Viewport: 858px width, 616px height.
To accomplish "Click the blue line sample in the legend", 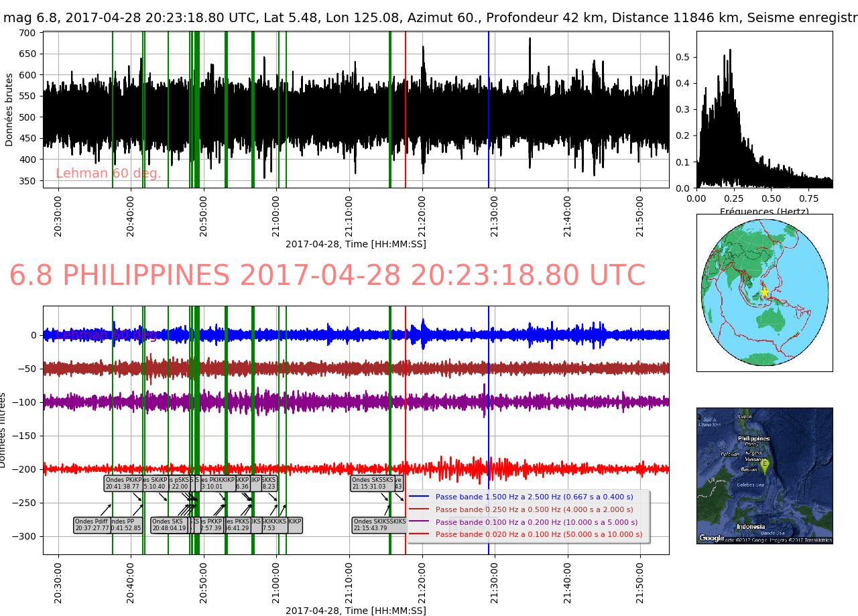I will point(420,497).
